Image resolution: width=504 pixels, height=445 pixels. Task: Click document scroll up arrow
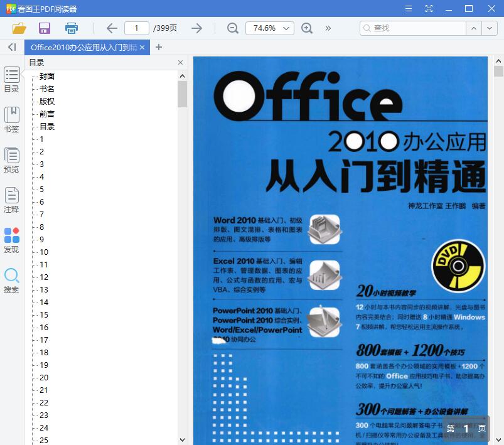click(498, 61)
